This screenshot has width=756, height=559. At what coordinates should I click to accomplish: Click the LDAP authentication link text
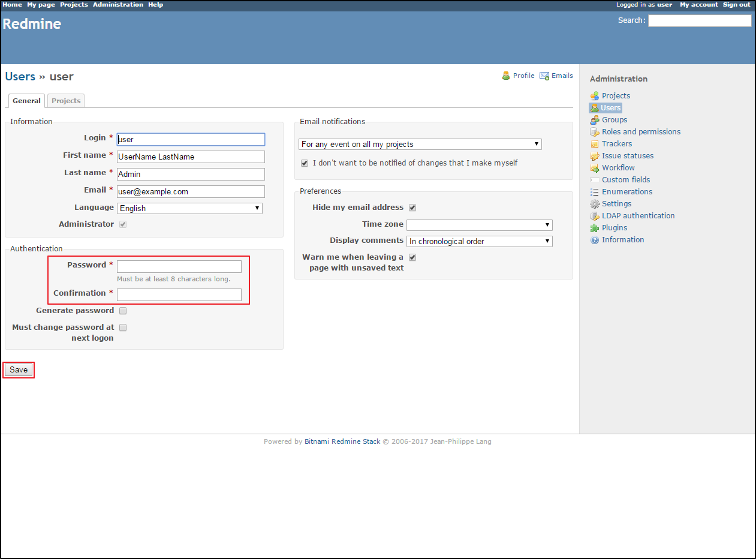(x=638, y=216)
